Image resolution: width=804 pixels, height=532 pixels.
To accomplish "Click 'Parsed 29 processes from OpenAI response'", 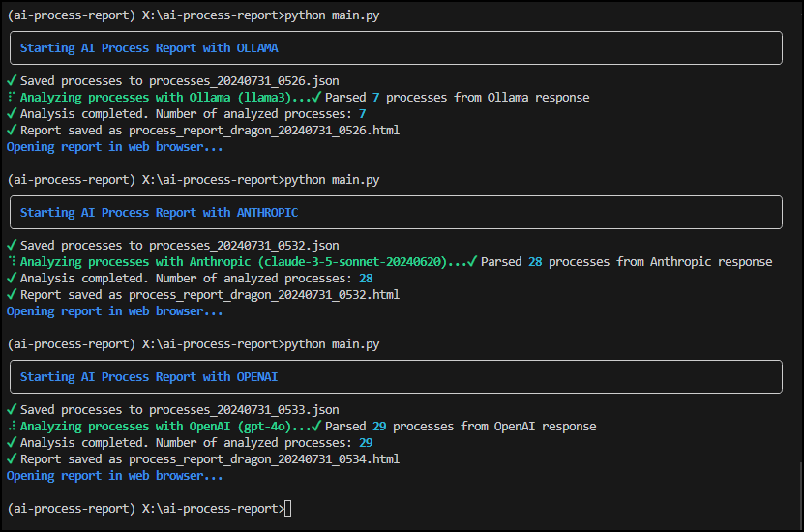I will click(461, 427).
